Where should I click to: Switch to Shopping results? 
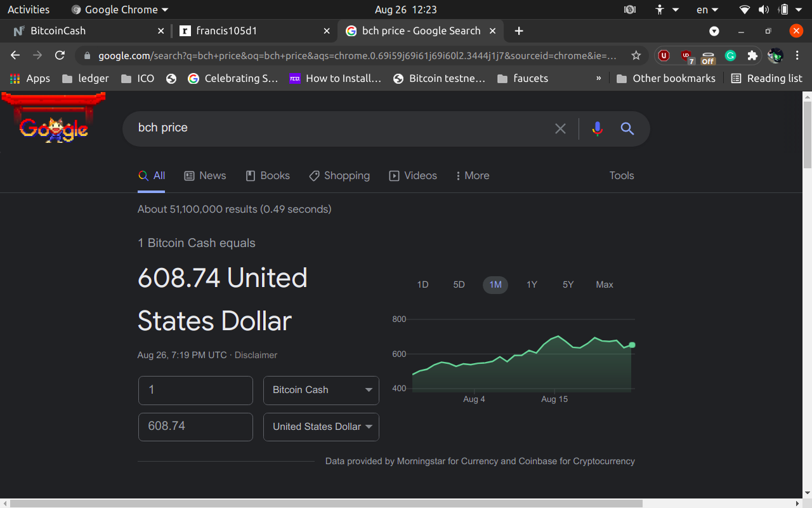point(339,176)
